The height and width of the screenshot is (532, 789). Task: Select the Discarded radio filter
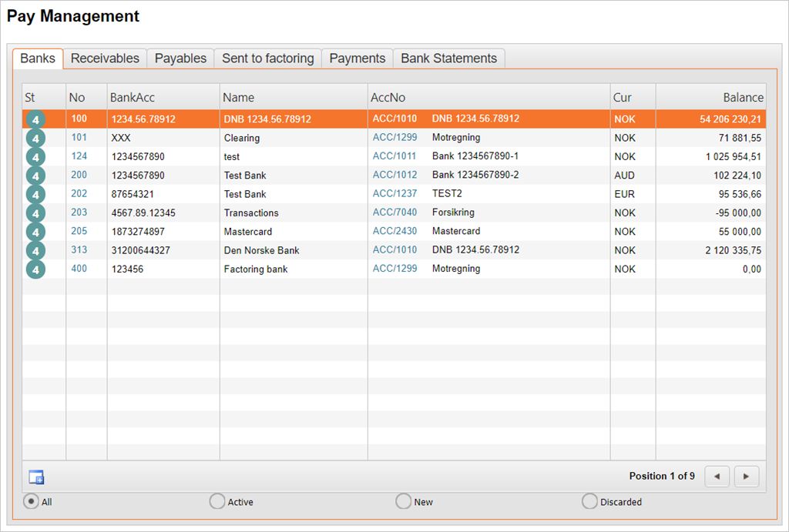(589, 502)
